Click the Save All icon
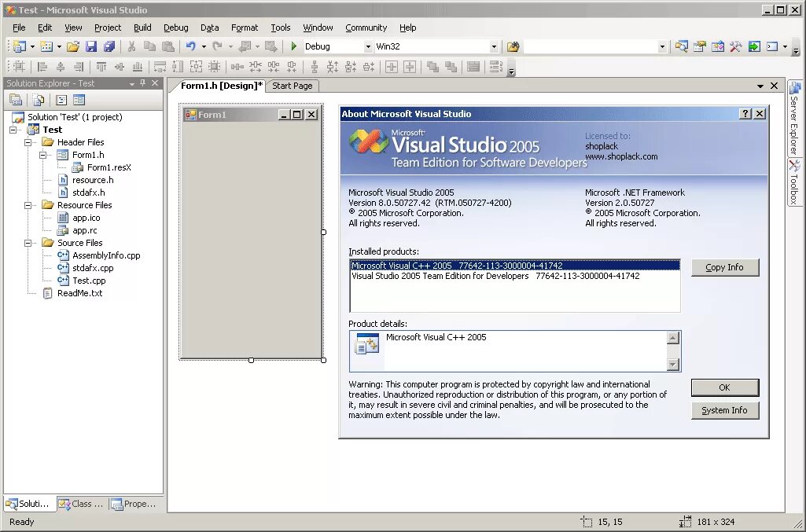This screenshot has width=806, height=532. click(x=109, y=46)
